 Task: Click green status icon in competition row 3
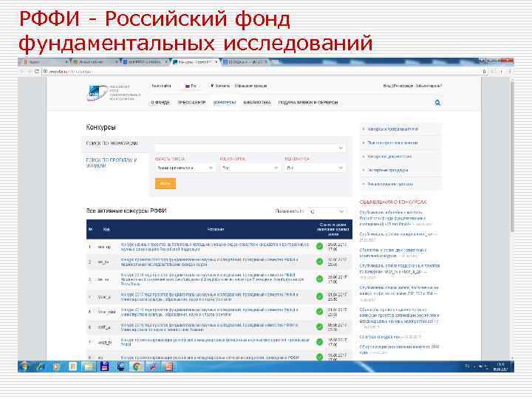pos(319,279)
